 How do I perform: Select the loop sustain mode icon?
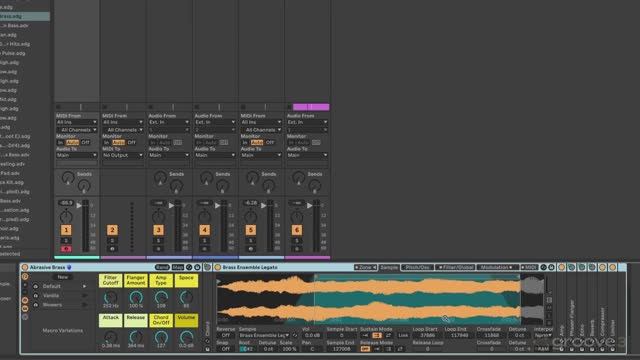(376, 336)
